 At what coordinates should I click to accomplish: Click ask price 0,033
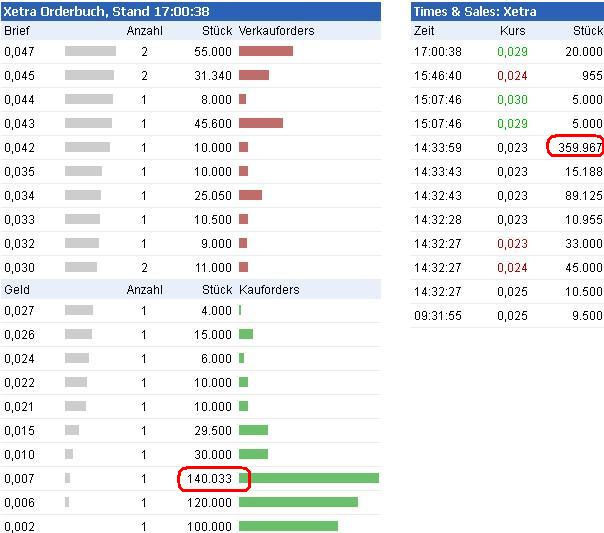click(x=19, y=219)
